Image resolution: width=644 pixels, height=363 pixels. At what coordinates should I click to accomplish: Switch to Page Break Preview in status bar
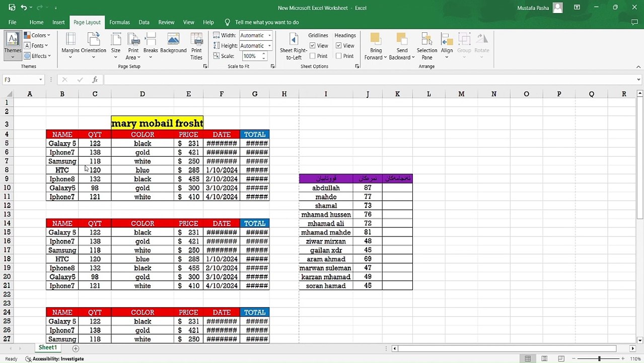click(561, 358)
